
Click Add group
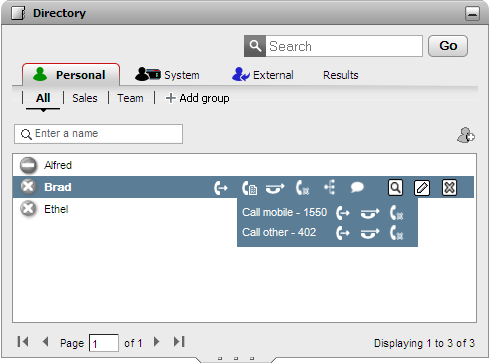click(197, 98)
